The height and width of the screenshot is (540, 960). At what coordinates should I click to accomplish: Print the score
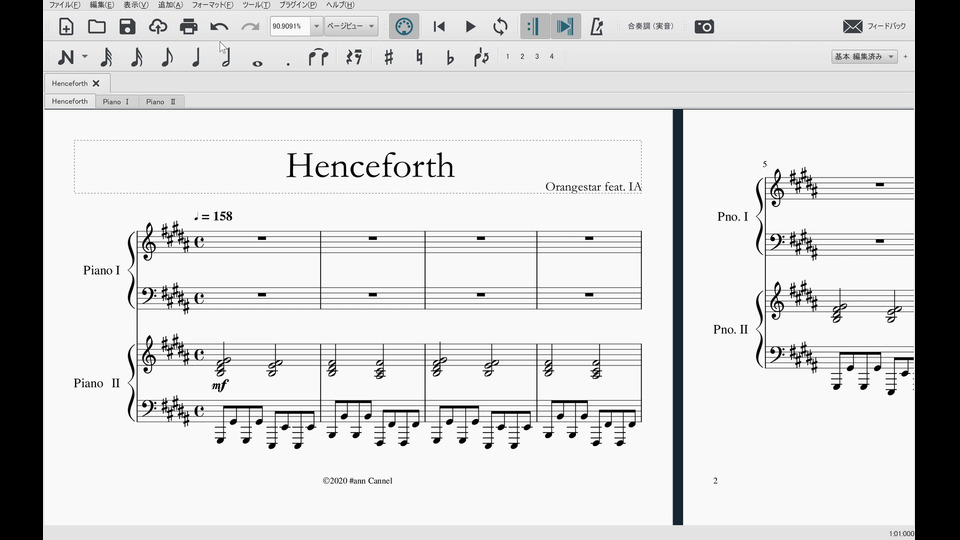point(189,26)
